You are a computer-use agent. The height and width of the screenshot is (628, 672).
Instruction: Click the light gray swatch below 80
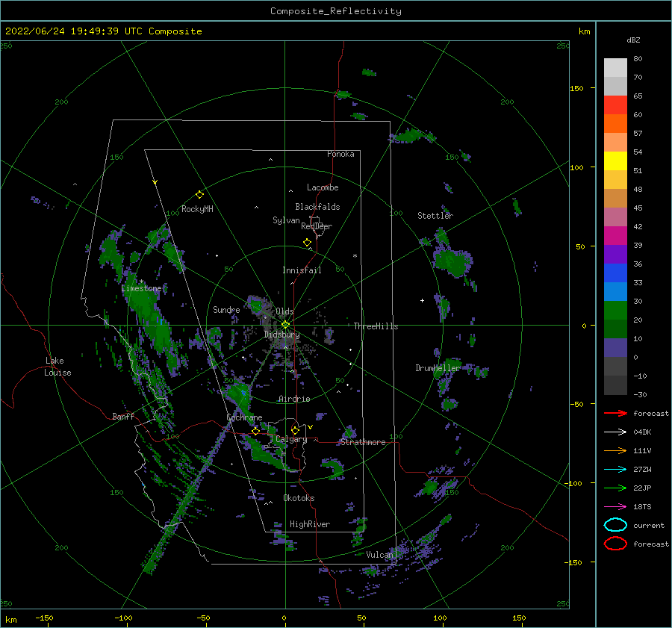615,68
